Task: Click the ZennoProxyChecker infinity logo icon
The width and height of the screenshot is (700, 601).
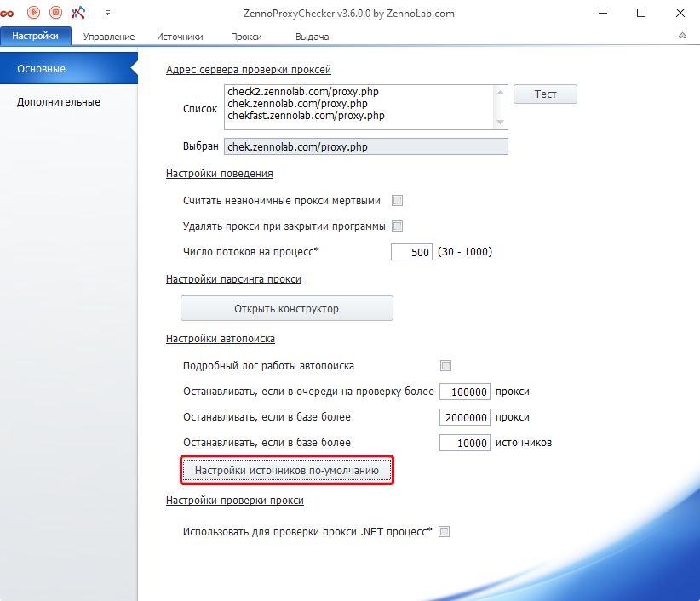Action: tap(9, 13)
